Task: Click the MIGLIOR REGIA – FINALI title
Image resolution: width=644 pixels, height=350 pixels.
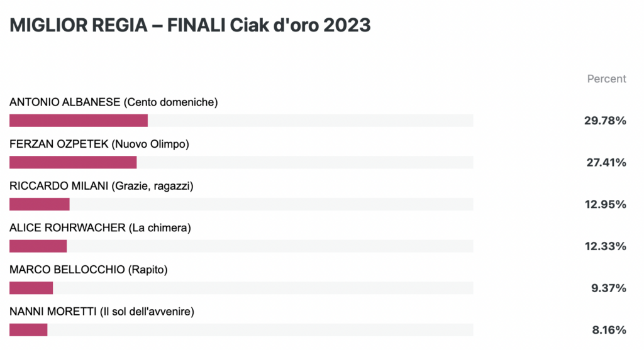Action: click(190, 25)
